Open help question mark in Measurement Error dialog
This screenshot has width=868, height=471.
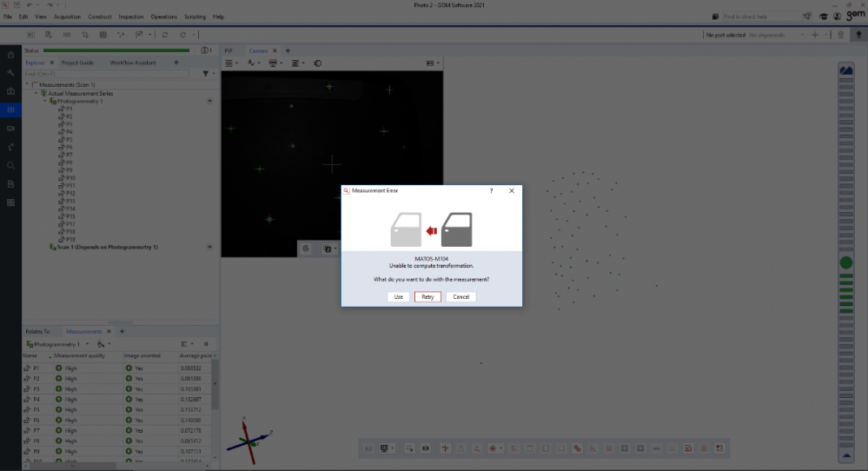491,190
